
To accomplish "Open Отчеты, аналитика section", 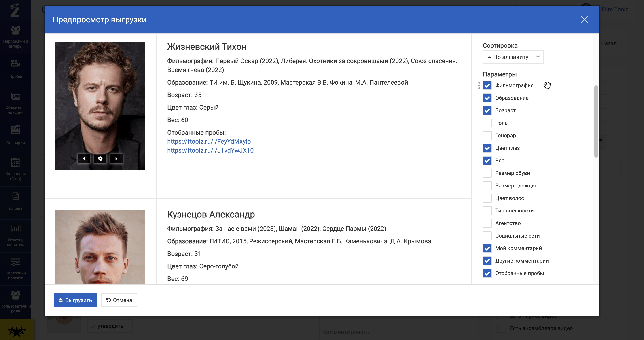I will 15,236.
